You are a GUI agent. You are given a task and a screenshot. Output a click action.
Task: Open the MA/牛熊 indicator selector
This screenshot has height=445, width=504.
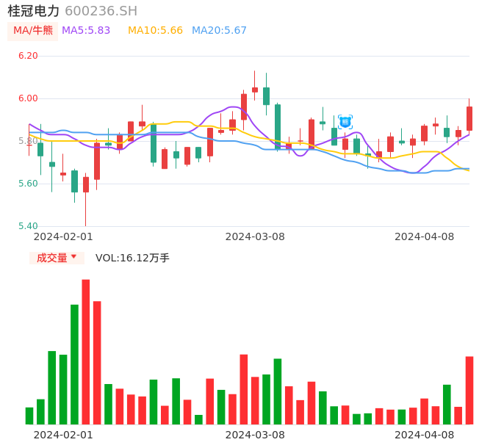pos(32,31)
